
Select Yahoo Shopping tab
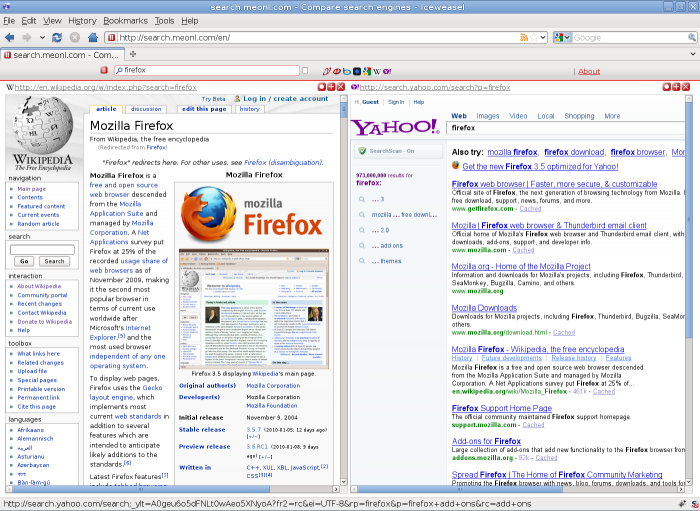click(579, 116)
